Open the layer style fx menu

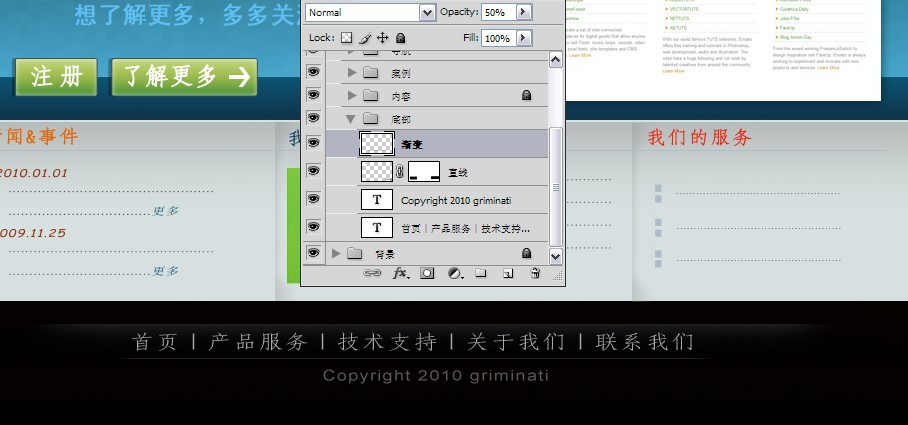click(401, 273)
